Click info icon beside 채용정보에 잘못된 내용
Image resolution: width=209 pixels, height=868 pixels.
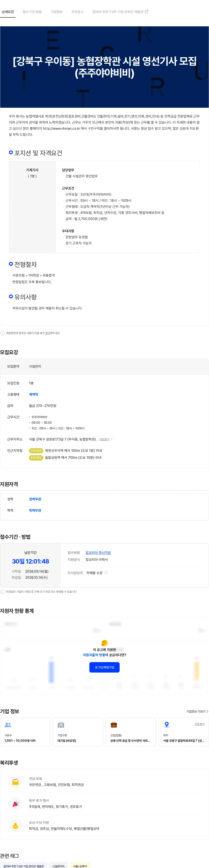(x=3, y=333)
